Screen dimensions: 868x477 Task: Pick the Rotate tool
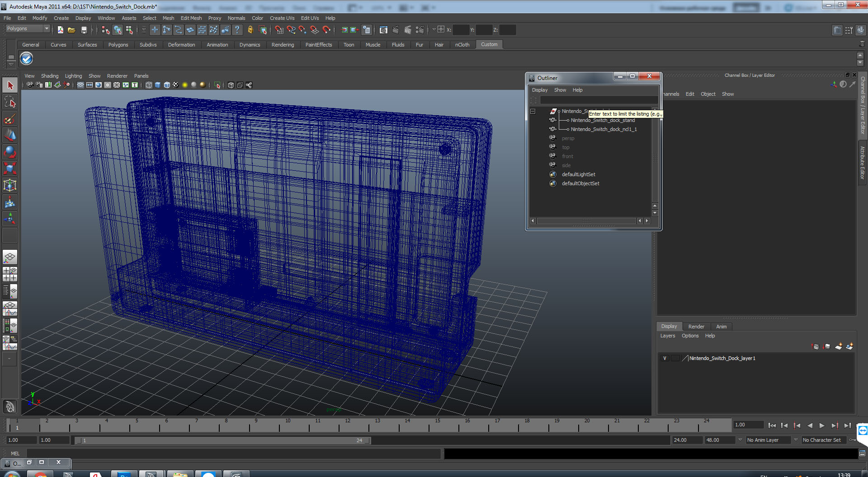tap(10, 152)
